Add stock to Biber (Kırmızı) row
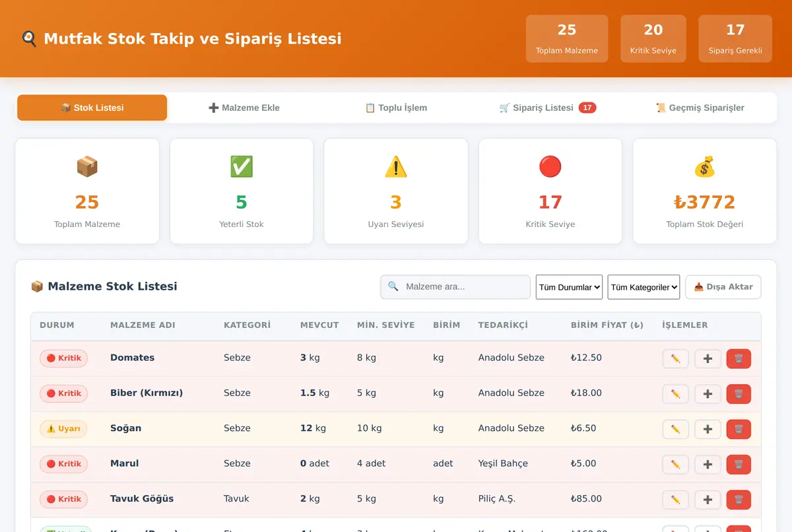Screen dimensions: 792x532 (708, 394)
